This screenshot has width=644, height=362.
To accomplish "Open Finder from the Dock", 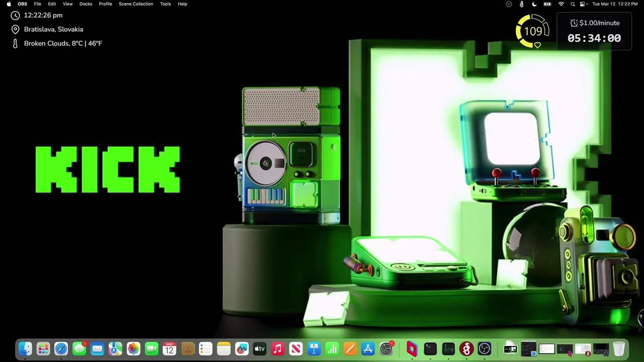I will [x=25, y=348].
